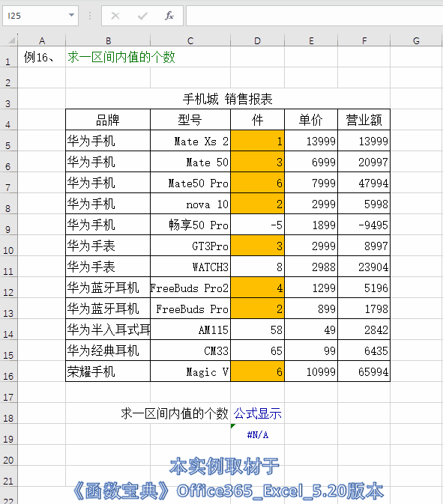Click price cell 7999
The height and width of the screenshot is (504, 443).
click(311, 183)
